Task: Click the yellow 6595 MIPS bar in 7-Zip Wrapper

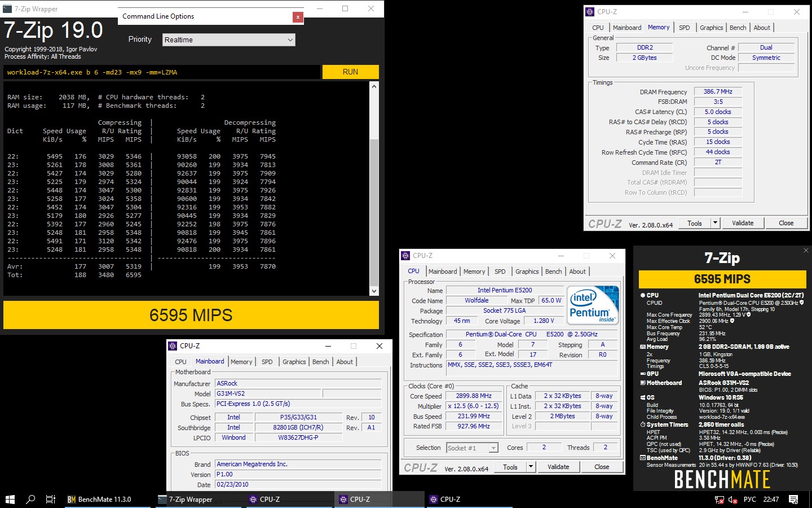Action: [191, 315]
